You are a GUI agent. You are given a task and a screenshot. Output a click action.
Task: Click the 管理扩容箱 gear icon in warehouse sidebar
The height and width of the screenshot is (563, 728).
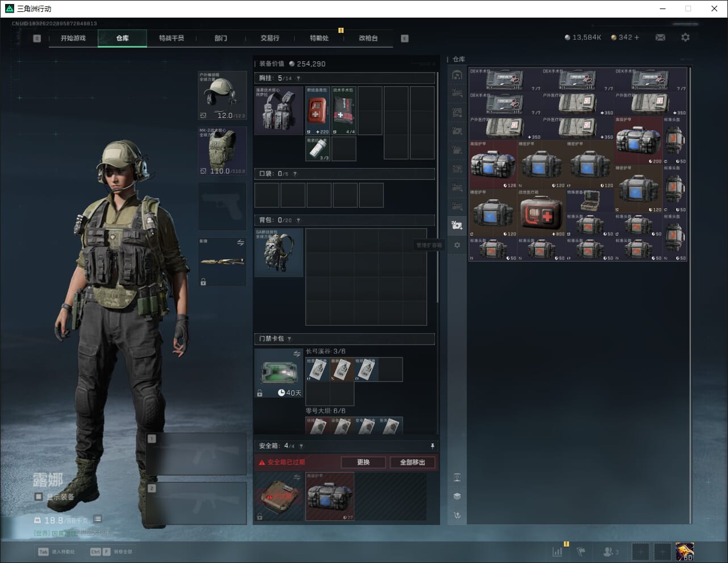pyautogui.click(x=457, y=245)
